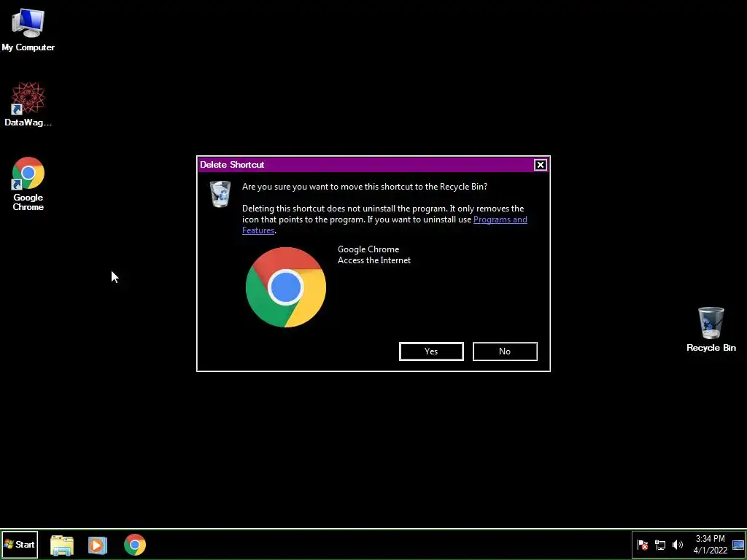Open the Start menu
The width and height of the screenshot is (747, 560).
[20, 544]
